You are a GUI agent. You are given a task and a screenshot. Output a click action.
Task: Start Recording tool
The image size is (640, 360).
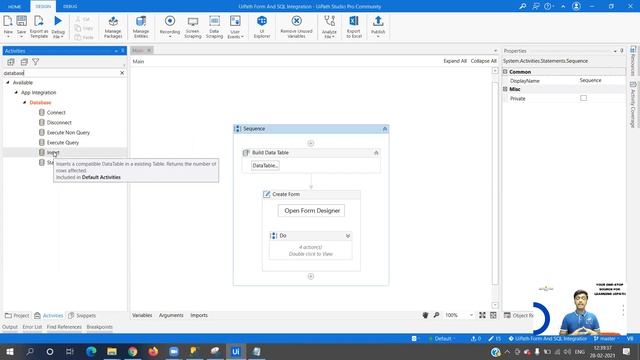(170, 27)
